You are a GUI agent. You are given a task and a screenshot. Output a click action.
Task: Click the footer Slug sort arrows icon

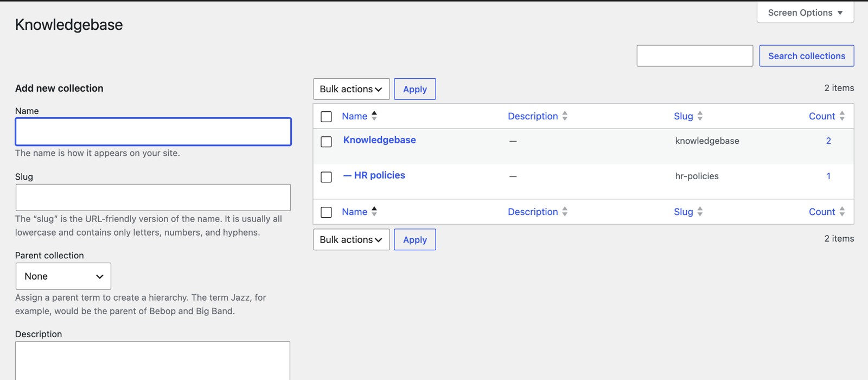click(700, 211)
